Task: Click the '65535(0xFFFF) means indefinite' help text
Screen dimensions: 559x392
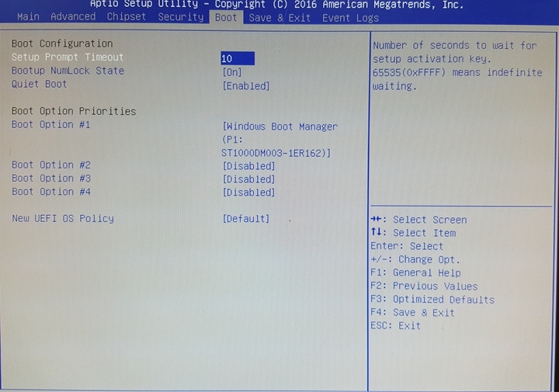Action: click(457, 72)
